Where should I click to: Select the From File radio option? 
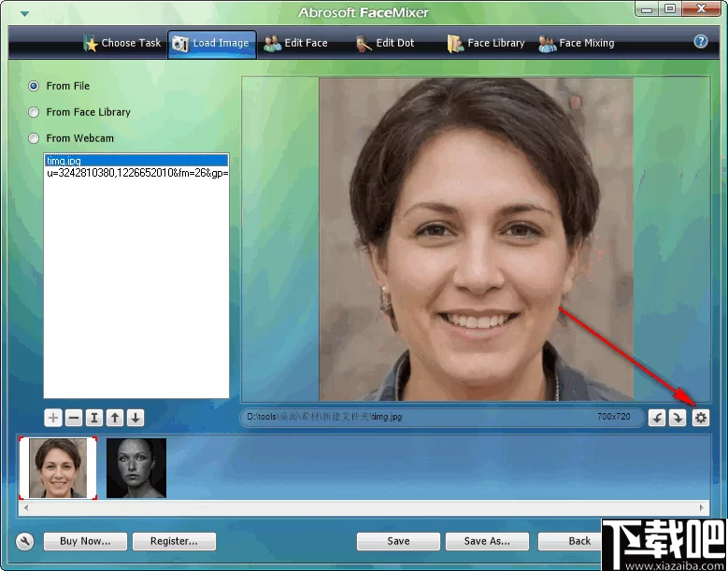tap(35, 86)
